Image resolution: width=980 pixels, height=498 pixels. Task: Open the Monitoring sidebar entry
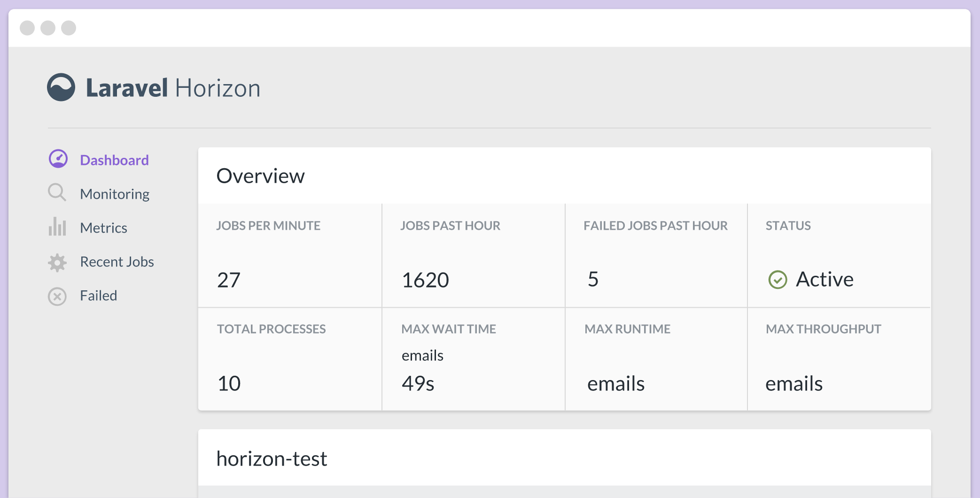point(115,193)
